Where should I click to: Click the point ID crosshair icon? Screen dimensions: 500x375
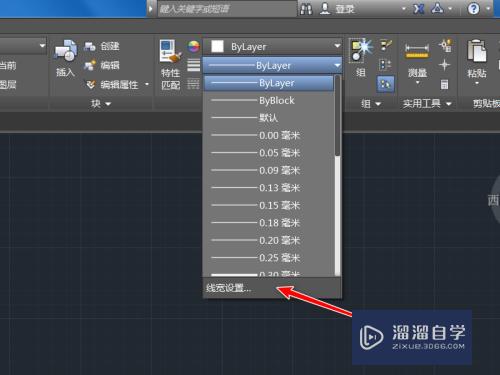coord(444,65)
